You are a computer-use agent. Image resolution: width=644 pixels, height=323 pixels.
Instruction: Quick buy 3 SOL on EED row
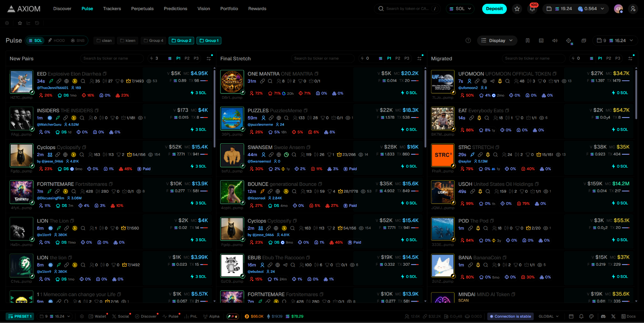click(x=198, y=93)
